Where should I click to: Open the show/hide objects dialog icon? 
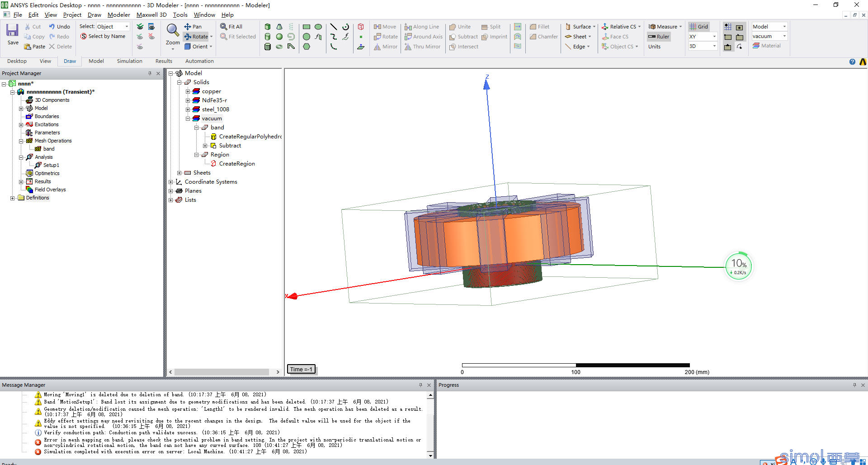tap(151, 27)
